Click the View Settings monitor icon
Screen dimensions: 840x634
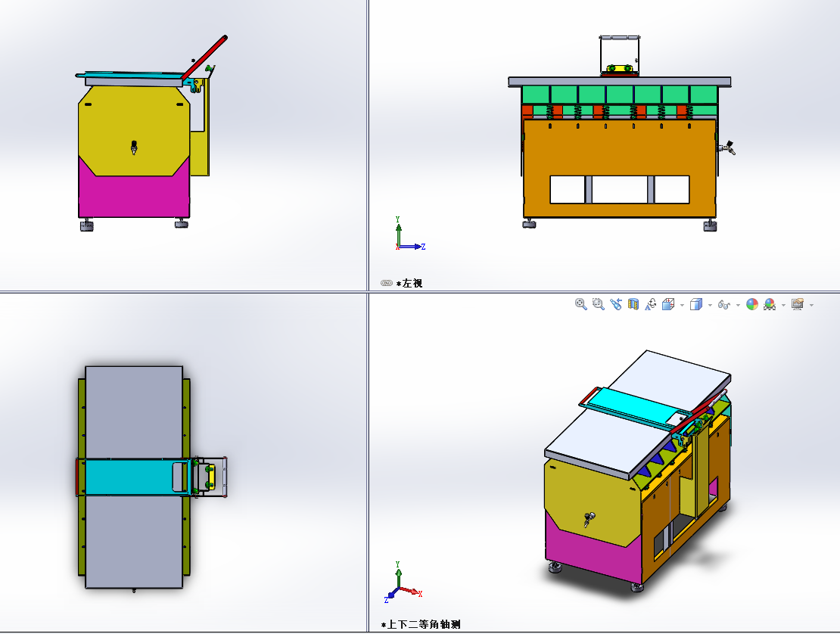pyautogui.click(x=797, y=304)
